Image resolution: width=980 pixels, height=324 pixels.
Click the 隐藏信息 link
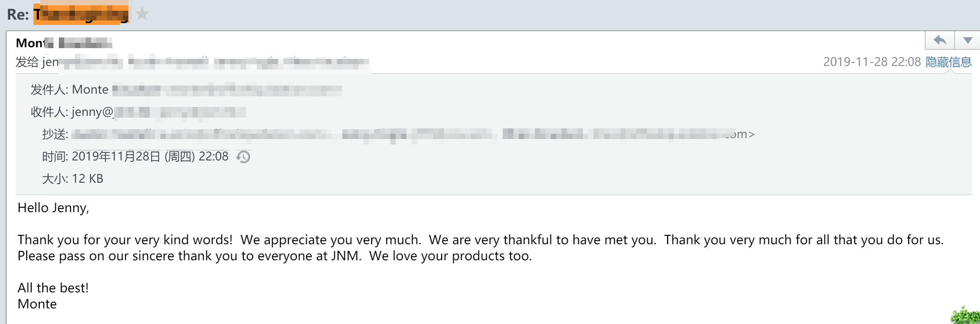pyautogui.click(x=948, y=62)
